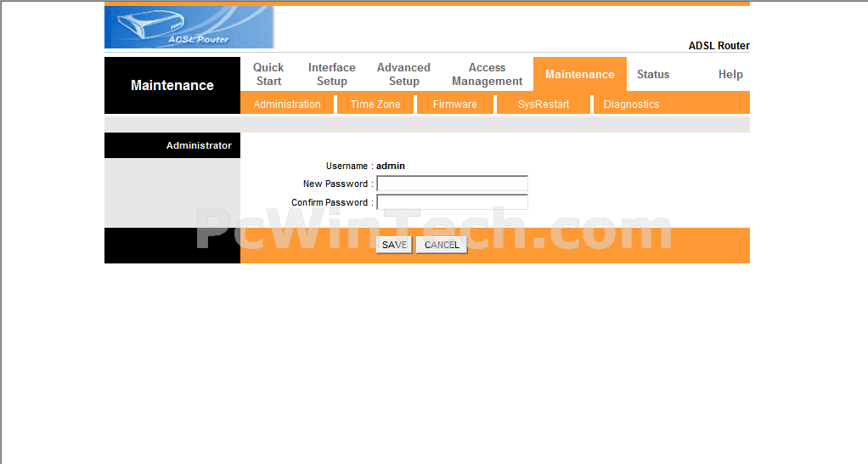
Task: Open the Help tab
Action: pos(730,74)
